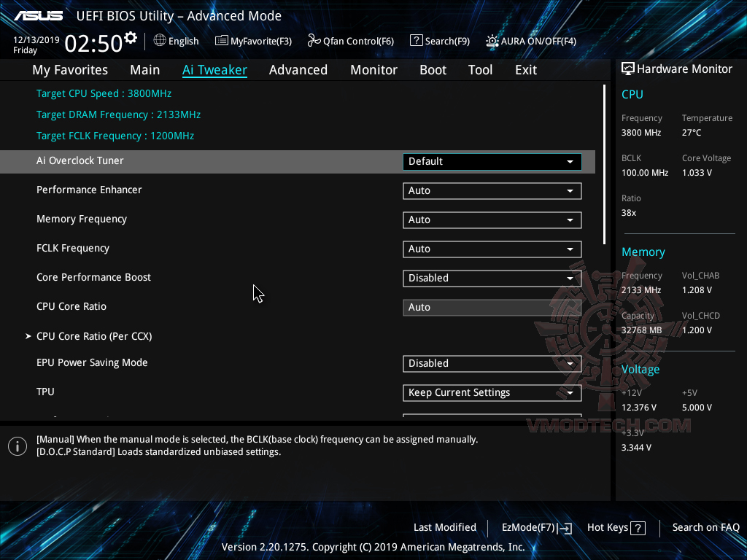Click the AURA light bulb icon
Image resolution: width=747 pixels, height=560 pixels.
[492, 41]
